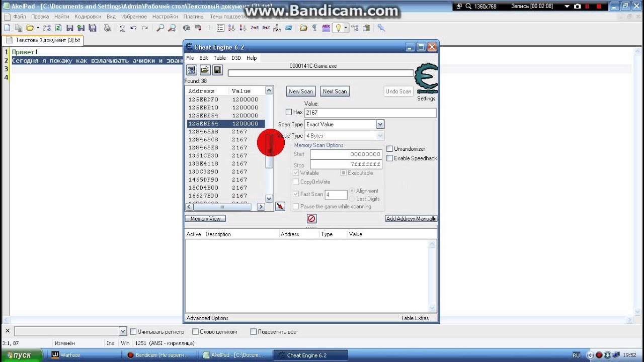Open AkelPad's Плагины menu
The width and height of the screenshot is (644, 362).
click(194, 17)
